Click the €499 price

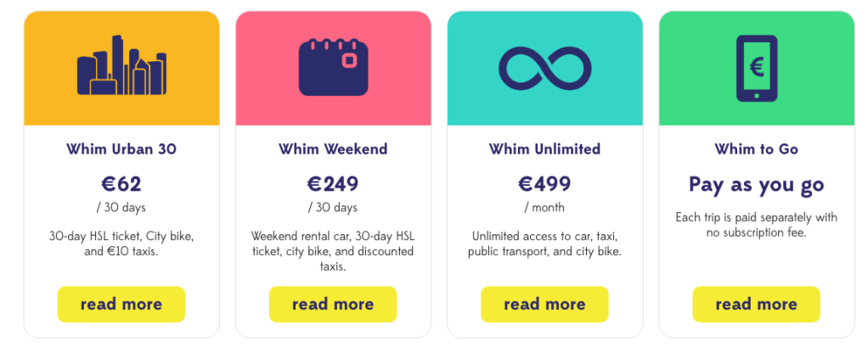[x=544, y=184]
